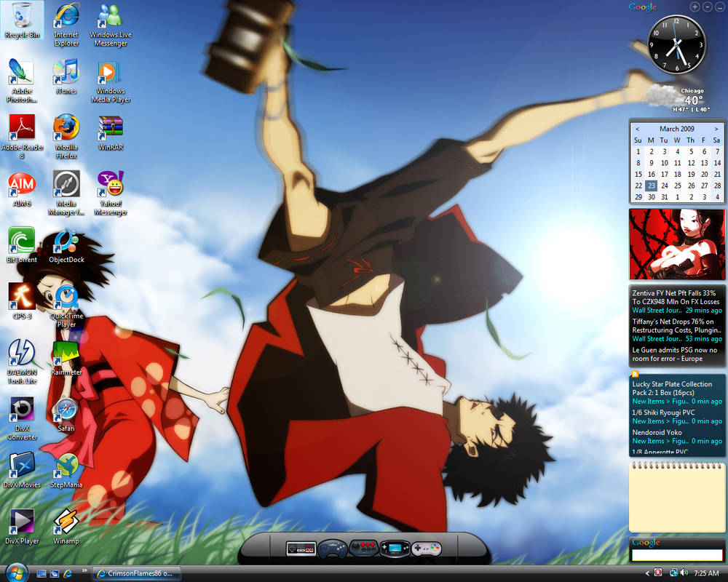728x582 pixels.
Task: Open the iTunes desktop shortcut
Action: (66, 76)
